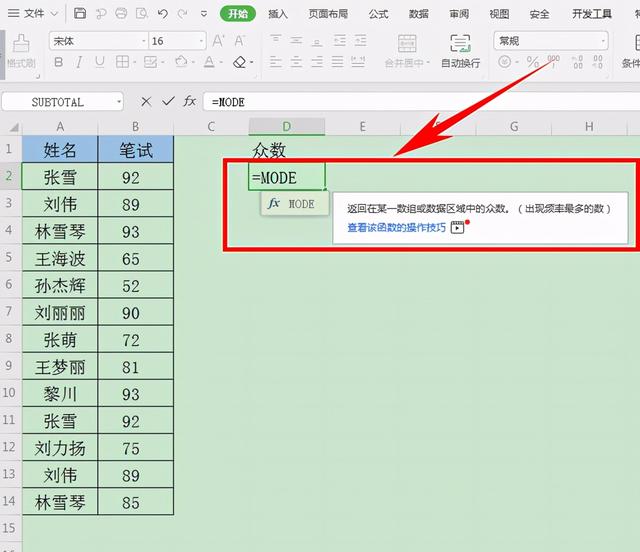Click the Print icon in quick toolbar
640x552 pixels.
pos(121,13)
